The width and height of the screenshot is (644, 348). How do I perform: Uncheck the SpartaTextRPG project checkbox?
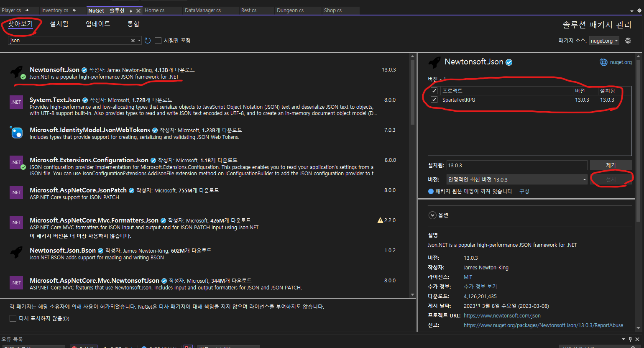[x=434, y=100]
